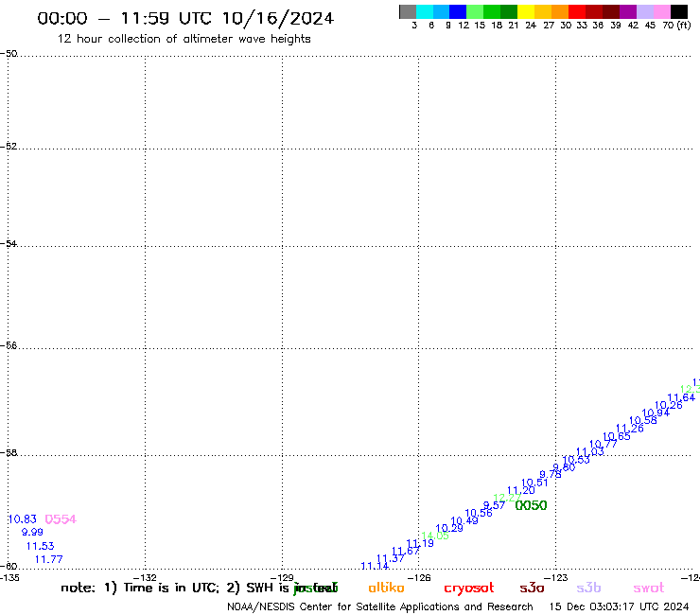
Task: Click the '12 hour collection of altimeter wave heights' subtitle
Action: [x=184, y=39]
